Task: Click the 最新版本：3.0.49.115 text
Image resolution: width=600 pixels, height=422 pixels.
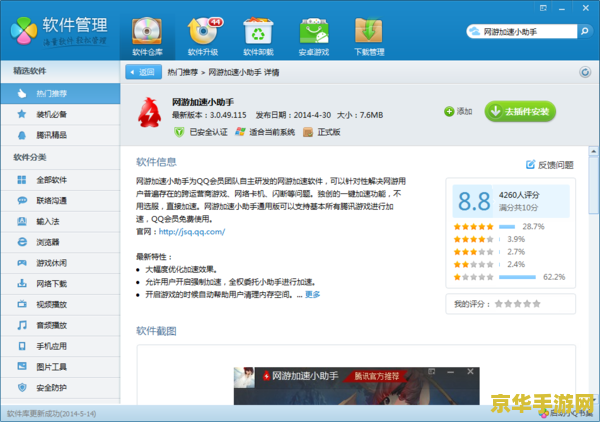Action: pos(209,115)
